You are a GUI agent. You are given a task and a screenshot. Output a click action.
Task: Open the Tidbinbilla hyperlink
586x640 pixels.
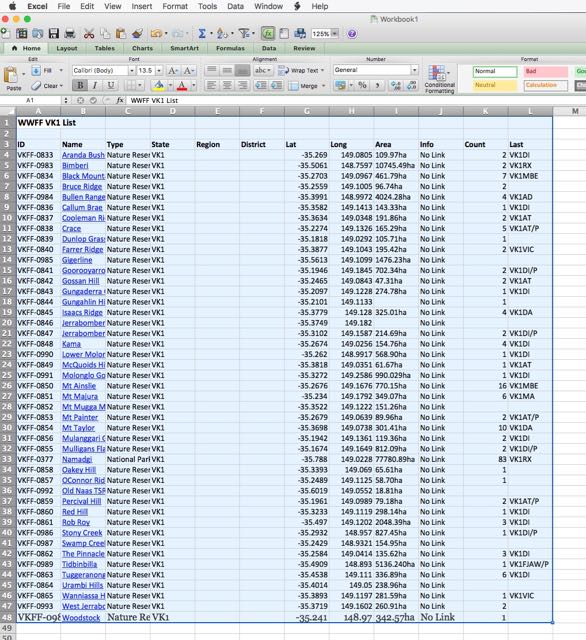80,564
